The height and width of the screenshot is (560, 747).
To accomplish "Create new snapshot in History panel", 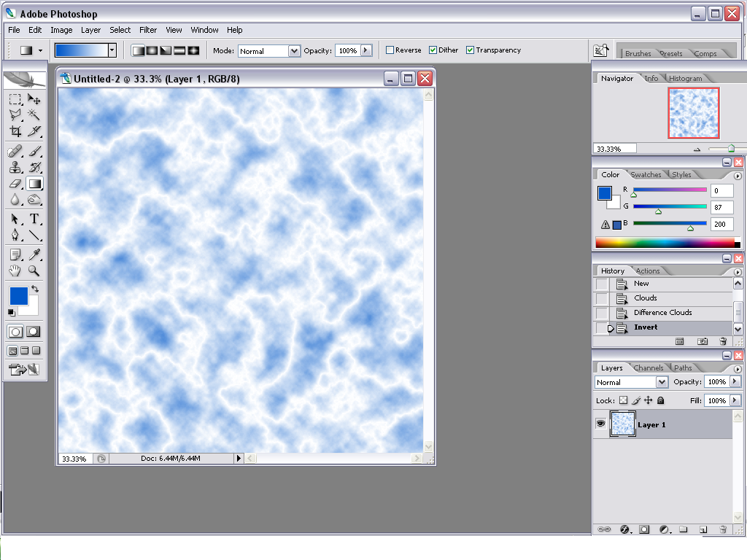I will click(703, 341).
